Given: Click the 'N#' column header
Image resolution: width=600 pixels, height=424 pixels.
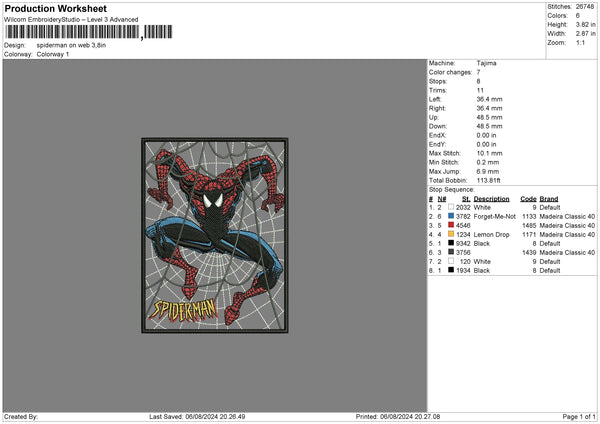Looking at the screenshot, I should coord(442,199).
